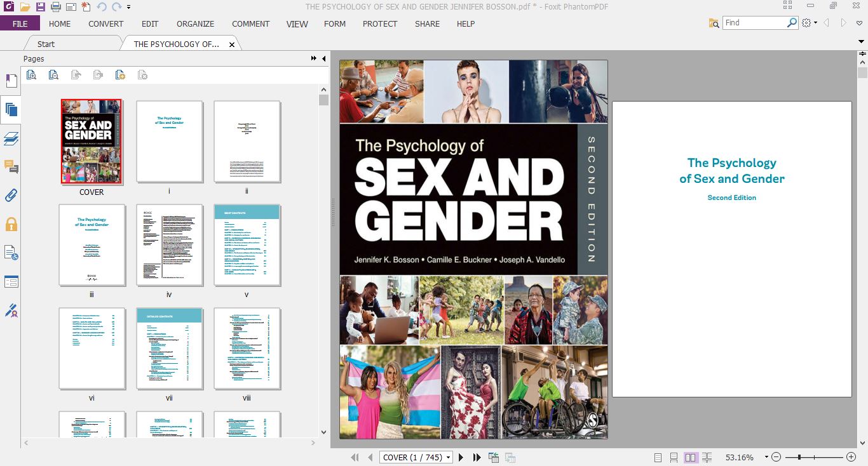Open the Layers panel in the sidebar
Viewport: 868px width, 466px height.
coord(11,138)
